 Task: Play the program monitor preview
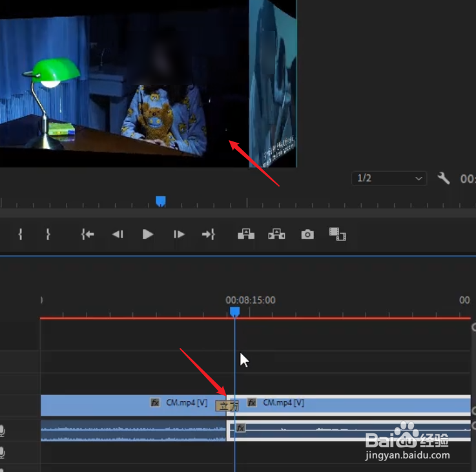148,234
